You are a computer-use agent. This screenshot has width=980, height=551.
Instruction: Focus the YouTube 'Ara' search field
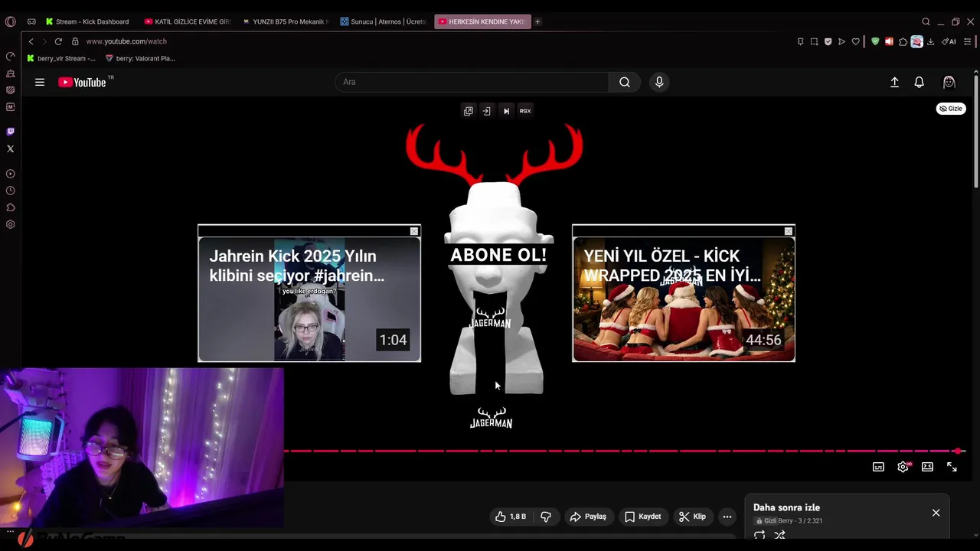(x=472, y=82)
